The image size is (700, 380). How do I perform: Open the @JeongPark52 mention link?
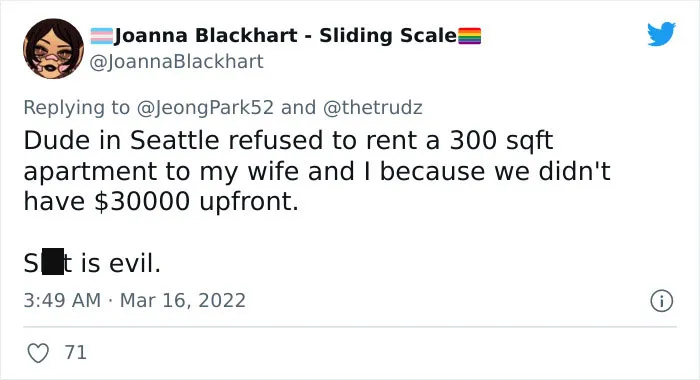[205, 108]
